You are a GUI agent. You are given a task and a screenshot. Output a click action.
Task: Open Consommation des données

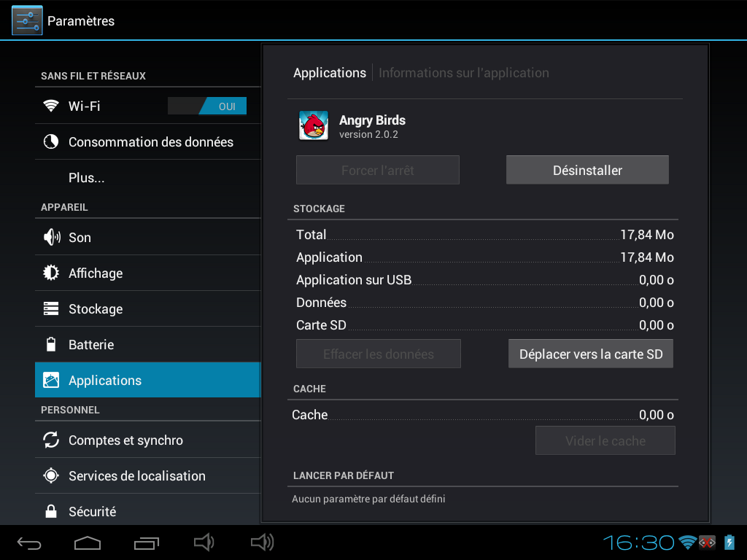pos(150,142)
